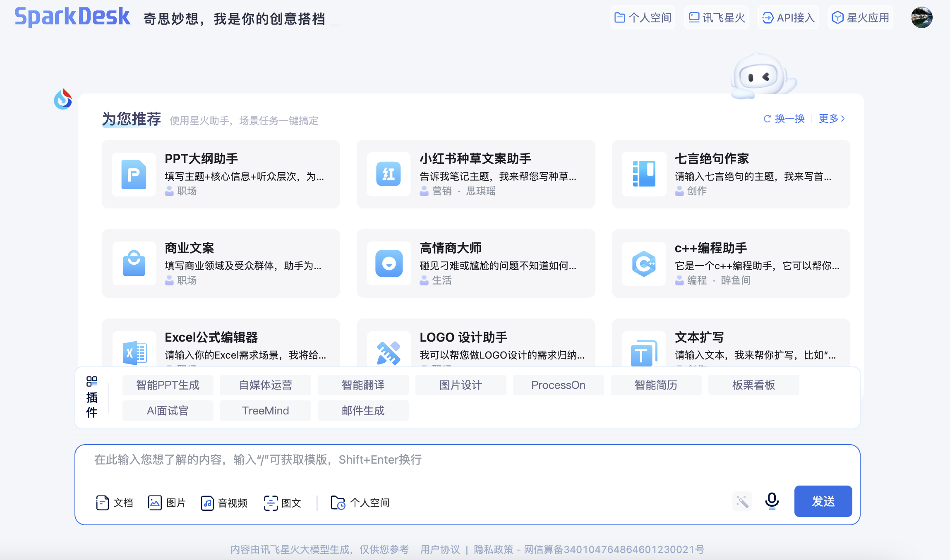Select the 小红书种草文案助手 icon

click(x=388, y=174)
